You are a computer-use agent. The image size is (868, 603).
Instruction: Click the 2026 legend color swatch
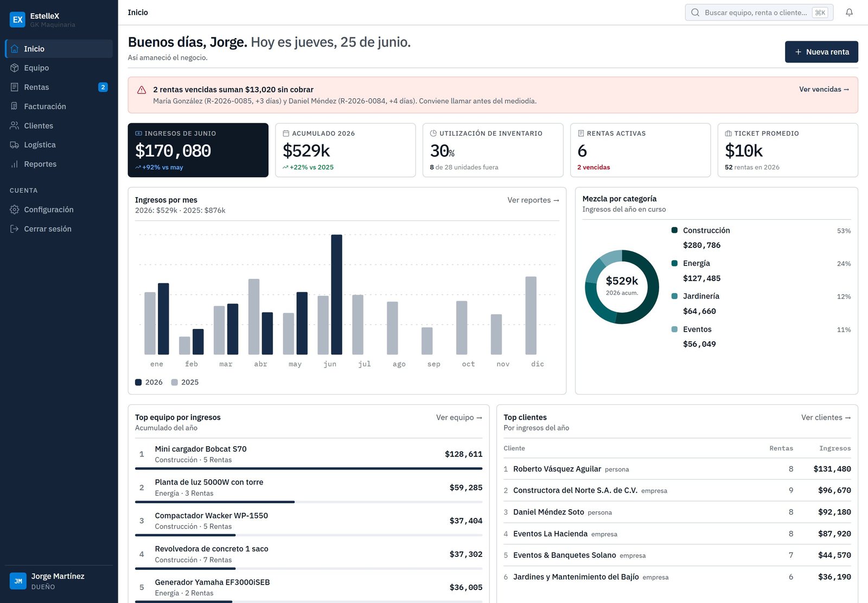click(x=138, y=382)
